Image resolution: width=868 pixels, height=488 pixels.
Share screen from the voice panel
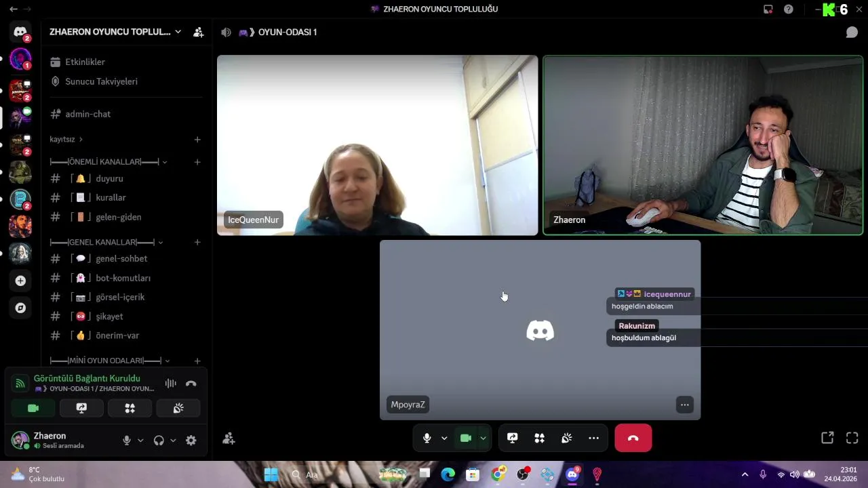point(81,408)
